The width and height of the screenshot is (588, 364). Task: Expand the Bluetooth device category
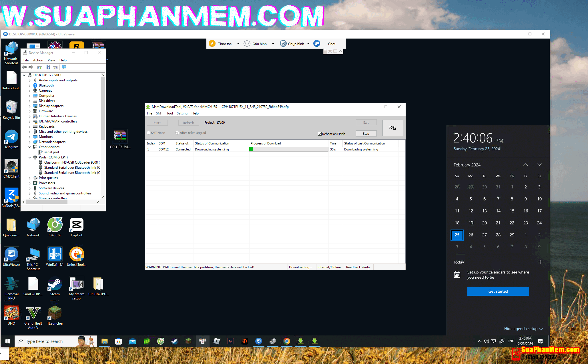click(x=29, y=85)
